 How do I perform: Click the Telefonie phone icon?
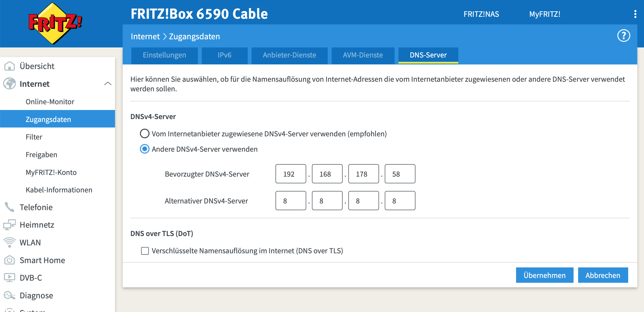coord(10,207)
